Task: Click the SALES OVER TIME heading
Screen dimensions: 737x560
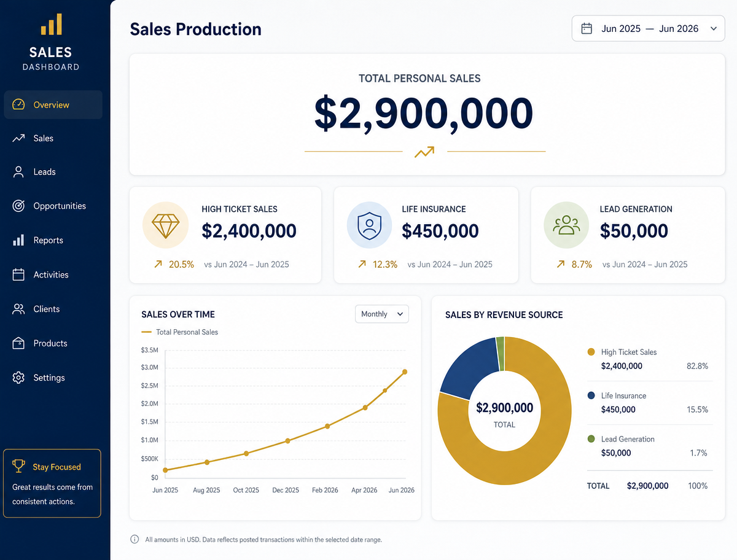Action: [178, 314]
